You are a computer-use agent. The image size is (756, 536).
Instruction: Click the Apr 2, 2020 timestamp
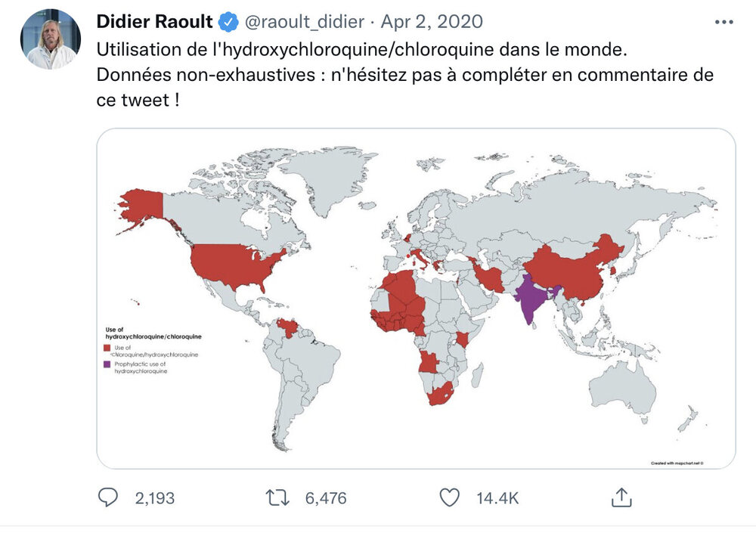point(432,22)
